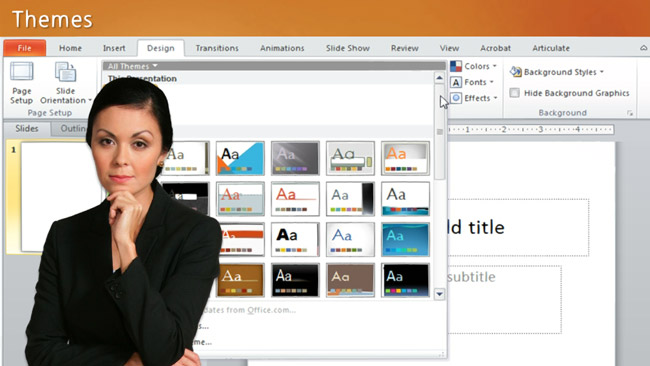Open the Review tab
The width and height of the screenshot is (650, 366).
(x=405, y=48)
